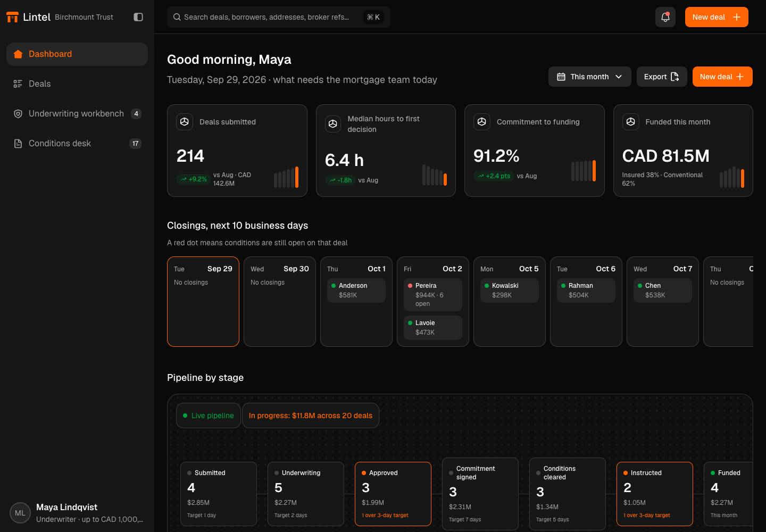766x532 pixels.
Task: Select the Tue Sep 29 closings day
Action: (203, 302)
